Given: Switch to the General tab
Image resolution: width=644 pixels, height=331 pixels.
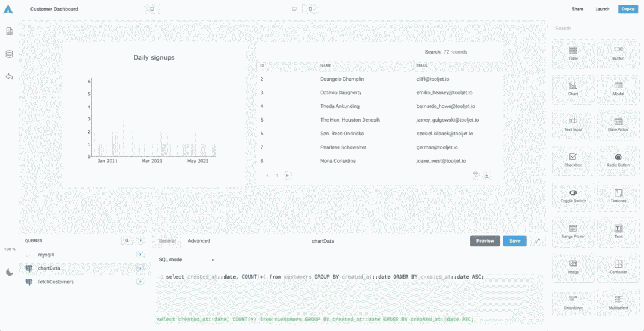Looking at the screenshot, I should [167, 241].
